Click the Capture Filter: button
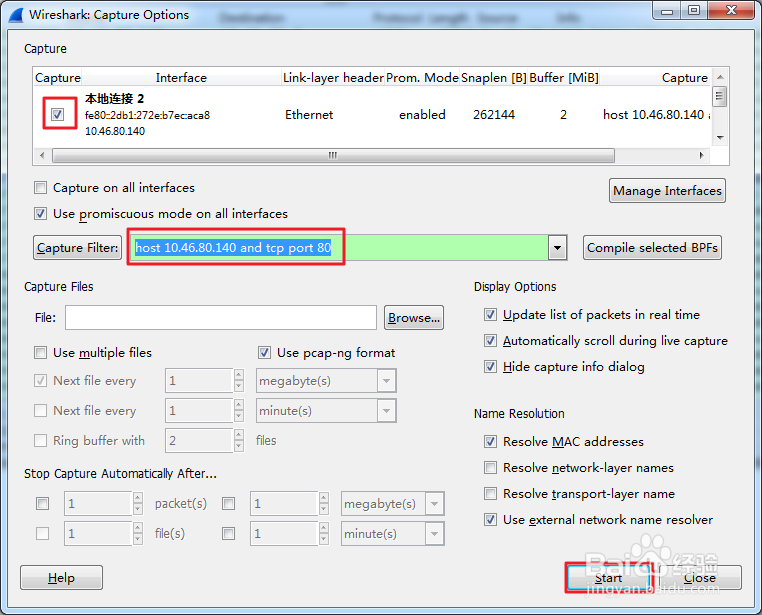 point(77,248)
